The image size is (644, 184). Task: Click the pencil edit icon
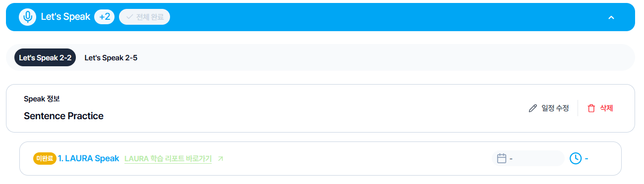click(x=533, y=108)
